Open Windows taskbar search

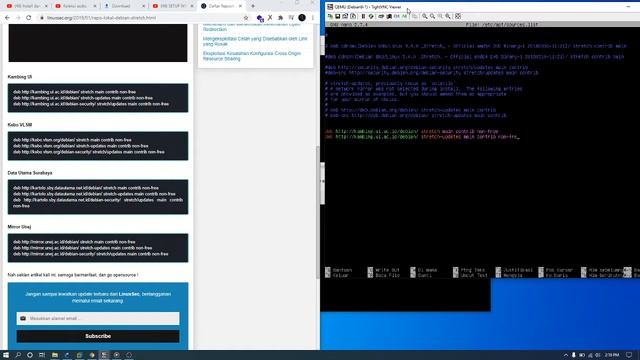[18, 355]
